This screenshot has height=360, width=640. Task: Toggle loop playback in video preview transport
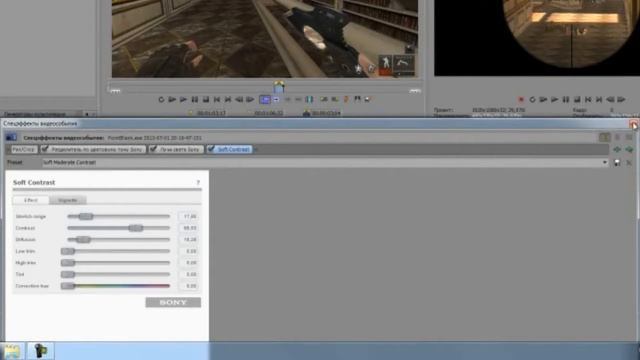tap(532, 99)
